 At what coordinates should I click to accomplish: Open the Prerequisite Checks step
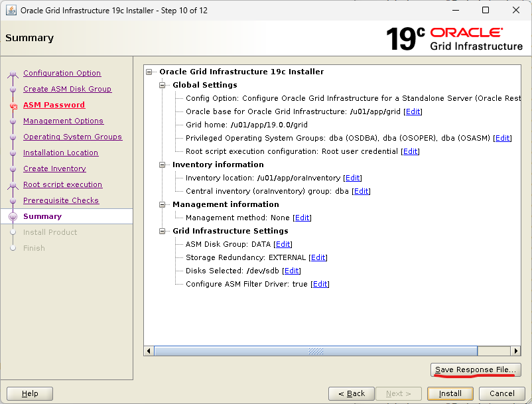coord(60,200)
